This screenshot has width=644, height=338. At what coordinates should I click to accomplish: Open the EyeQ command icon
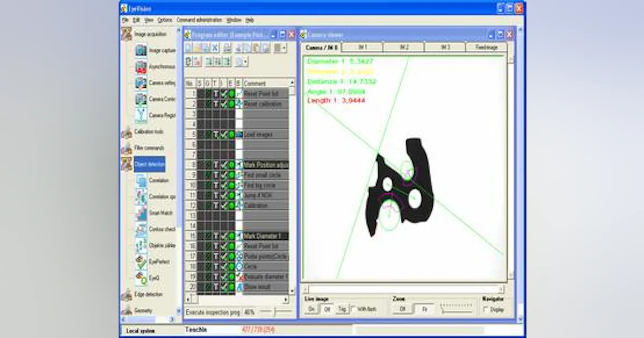tap(141, 278)
